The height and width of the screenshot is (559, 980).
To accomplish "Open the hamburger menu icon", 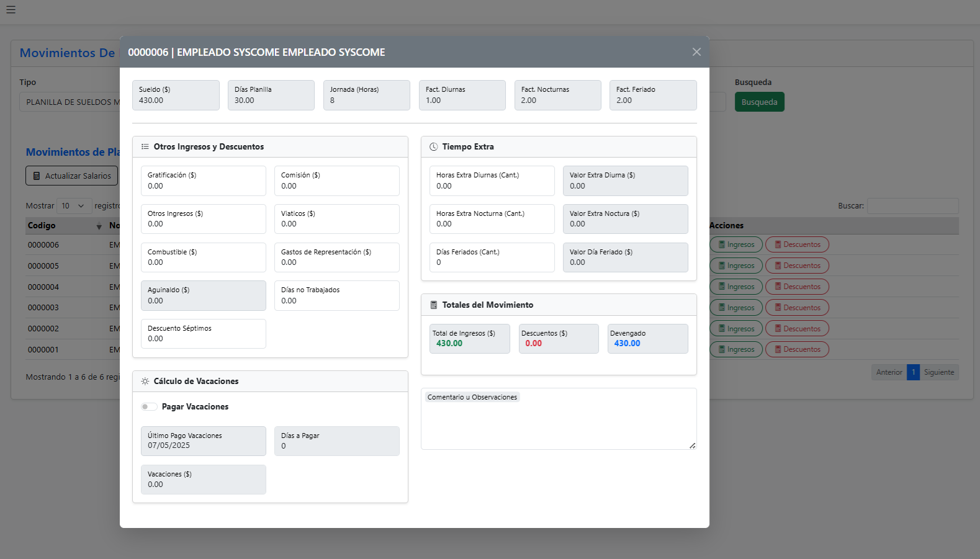I will pos(11,10).
